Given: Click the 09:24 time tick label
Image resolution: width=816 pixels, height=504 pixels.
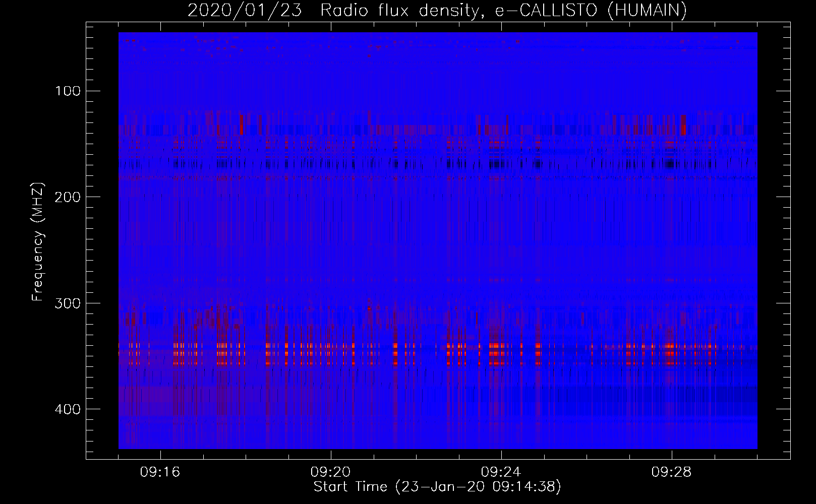Looking at the screenshot, I should click(501, 472).
